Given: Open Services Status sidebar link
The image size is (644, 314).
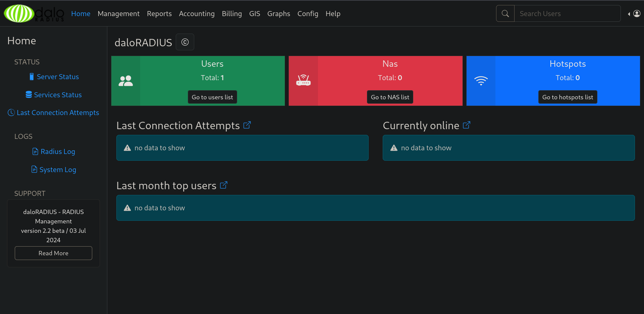Looking at the screenshot, I should (58, 95).
